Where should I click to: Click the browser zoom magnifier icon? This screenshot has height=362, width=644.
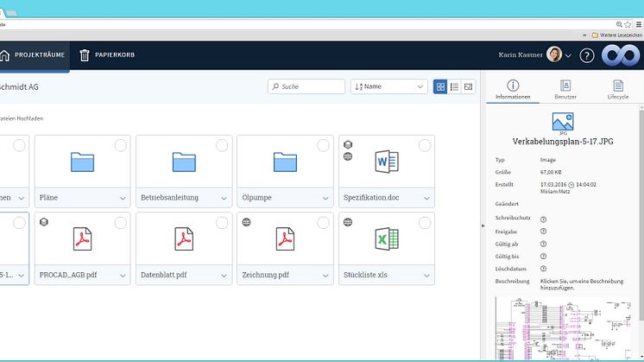[619, 25]
